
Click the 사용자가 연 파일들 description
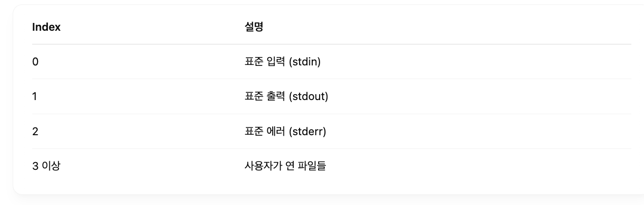click(x=285, y=166)
